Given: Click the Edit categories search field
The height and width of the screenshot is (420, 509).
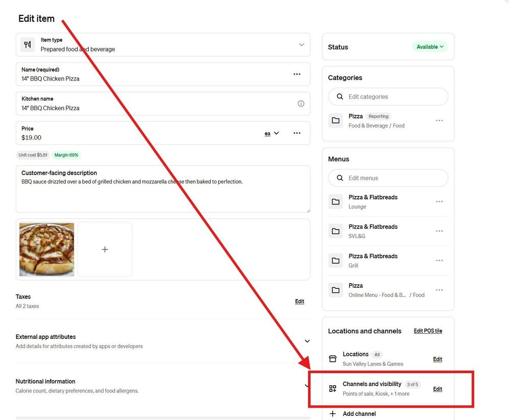Looking at the screenshot, I should pyautogui.click(x=388, y=96).
